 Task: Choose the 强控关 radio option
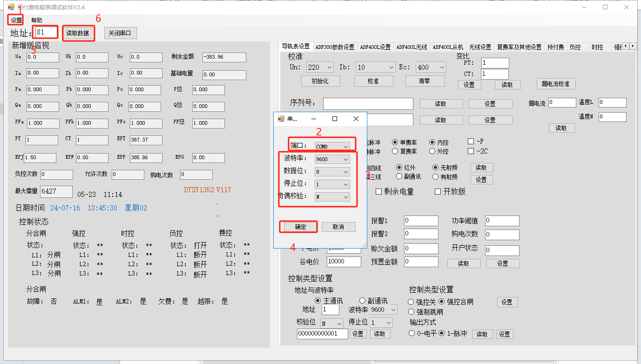click(411, 302)
